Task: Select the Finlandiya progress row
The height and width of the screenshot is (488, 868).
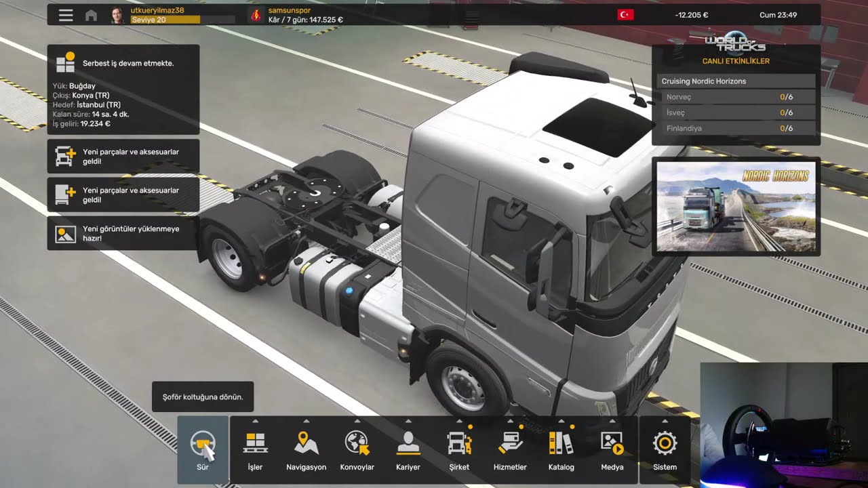Action: coord(736,128)
